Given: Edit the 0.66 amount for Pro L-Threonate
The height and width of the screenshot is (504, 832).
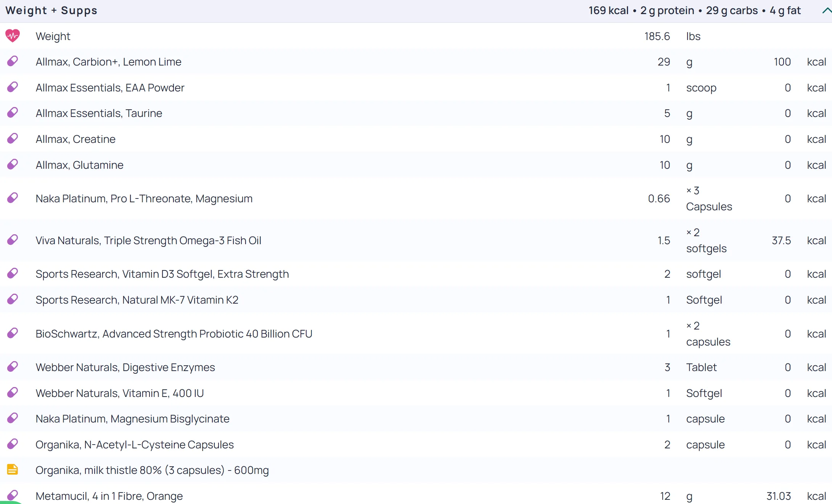Looking at the screenshot, I should pyautogui.click(x=659, y=198).
